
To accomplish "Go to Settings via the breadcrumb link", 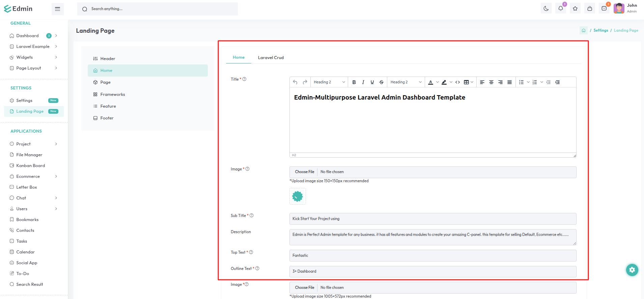I will point(600,30).
